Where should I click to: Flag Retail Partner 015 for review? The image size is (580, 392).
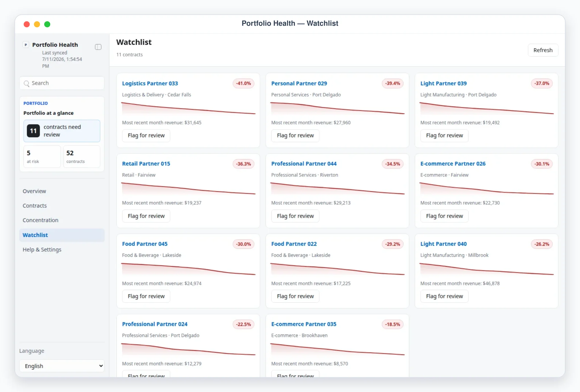[x=146, y=216]
